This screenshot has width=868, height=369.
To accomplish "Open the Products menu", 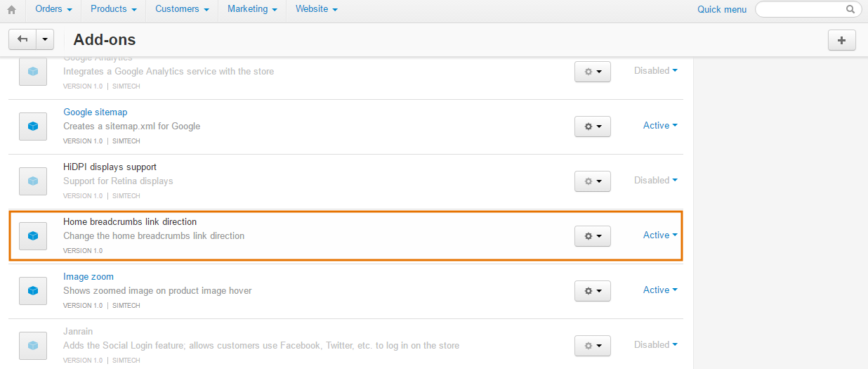I will click(113, 9).
